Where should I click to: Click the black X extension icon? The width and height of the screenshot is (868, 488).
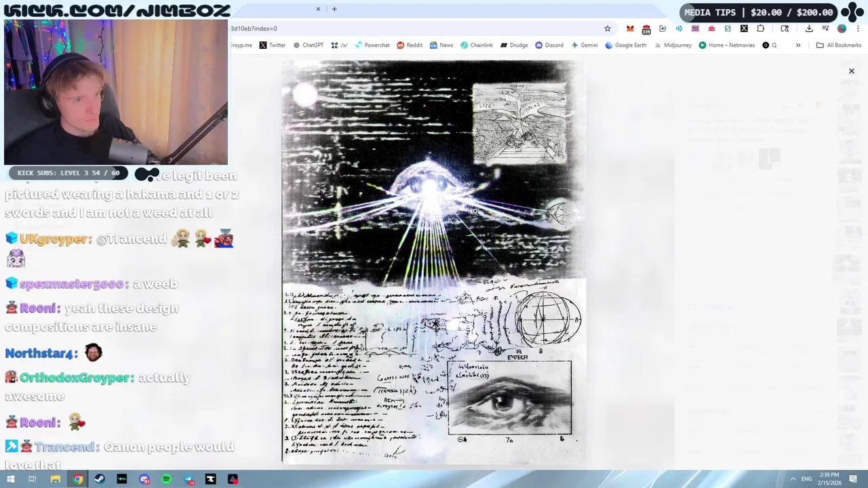(744, 28)
